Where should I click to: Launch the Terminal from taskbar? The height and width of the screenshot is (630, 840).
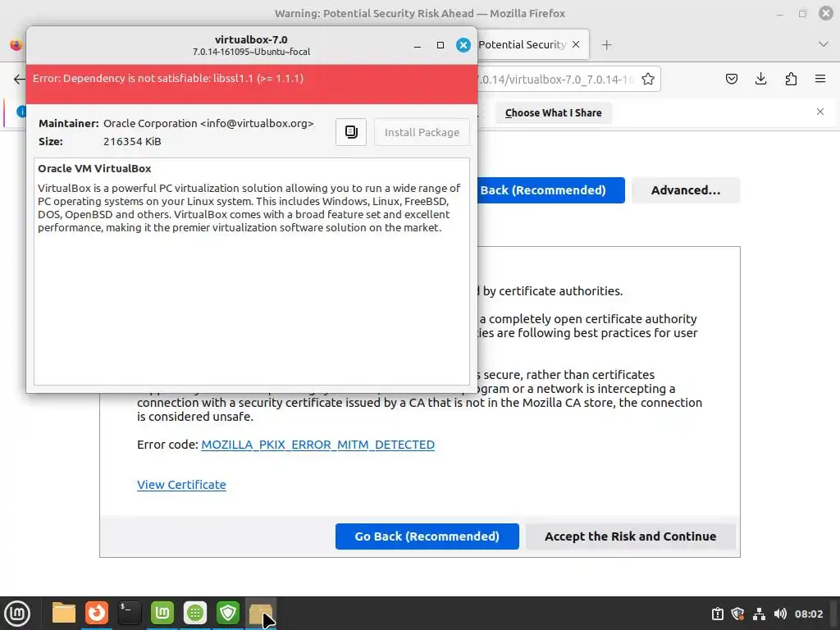click(x=129, y=613)
